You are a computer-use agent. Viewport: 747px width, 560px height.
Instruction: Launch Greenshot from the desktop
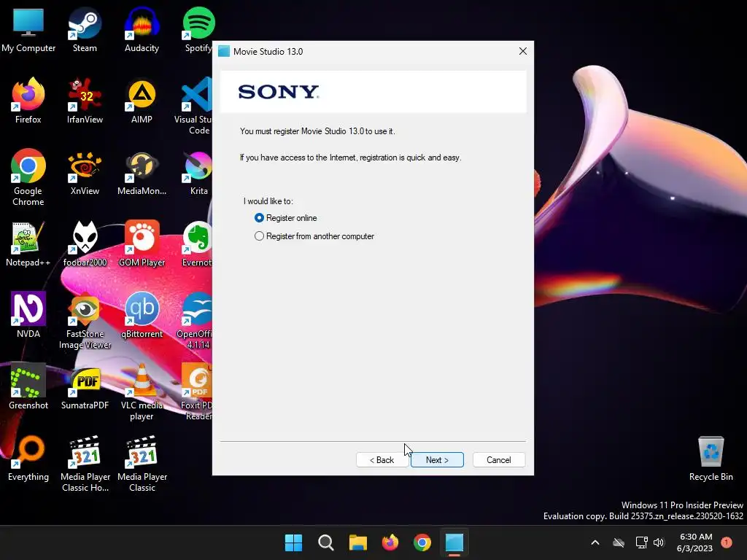pyautogui.click(x=28, y=386)
